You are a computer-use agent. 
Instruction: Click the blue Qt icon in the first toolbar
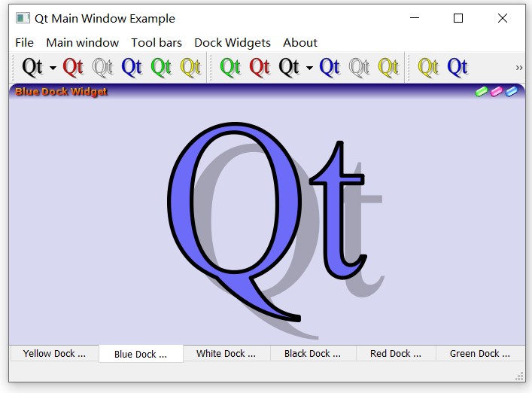pos(132,67)
